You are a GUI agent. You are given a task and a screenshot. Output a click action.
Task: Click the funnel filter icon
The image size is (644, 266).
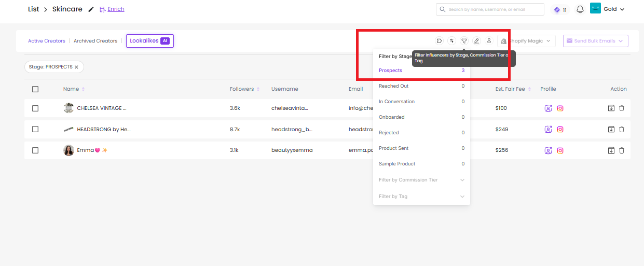click(x=464, y=41)
